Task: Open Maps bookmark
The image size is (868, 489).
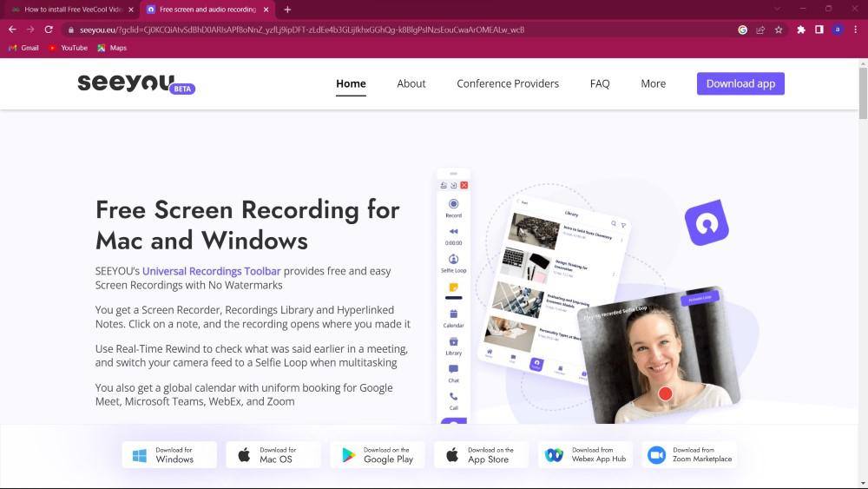Action: (x=112, y=48)
